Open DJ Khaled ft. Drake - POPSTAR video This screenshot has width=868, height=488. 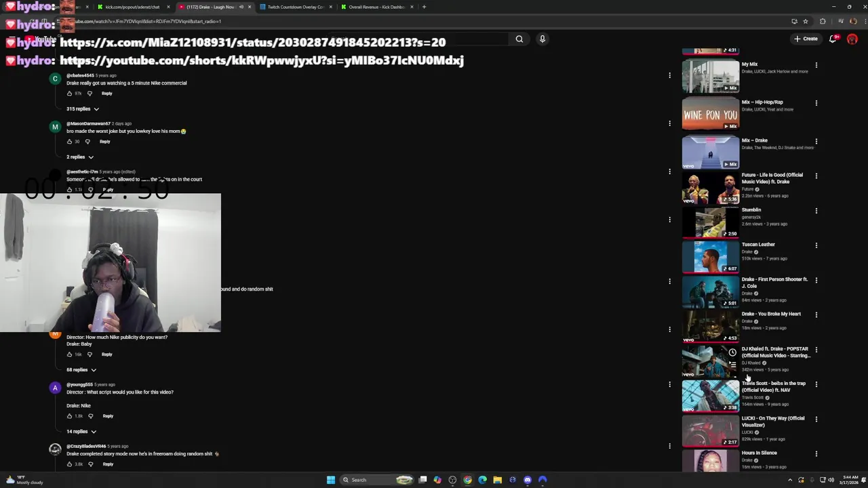tap(711, 361)
